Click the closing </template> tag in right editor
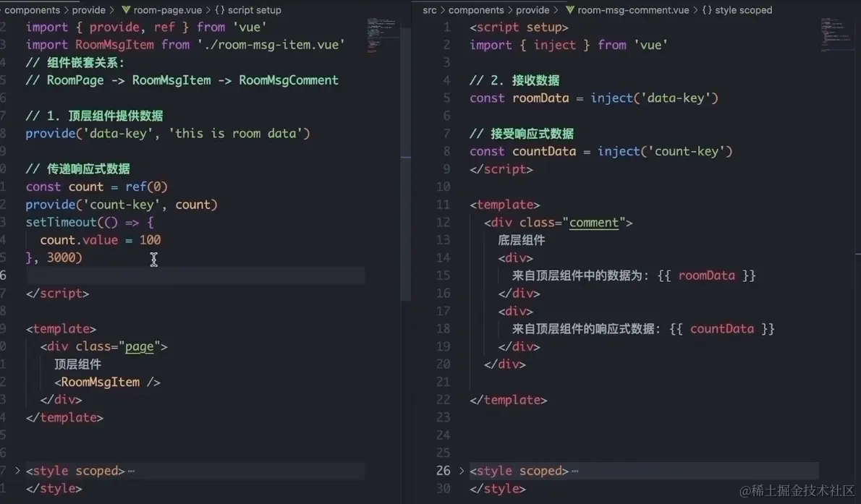Image resolution: width=861 pixels, height=504 pixels. 509,400
